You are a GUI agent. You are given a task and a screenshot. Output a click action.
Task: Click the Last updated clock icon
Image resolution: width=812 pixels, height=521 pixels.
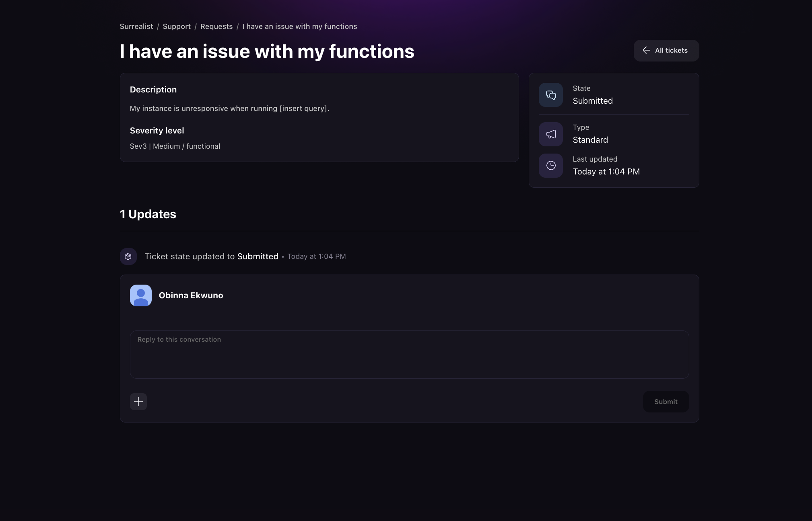(x=550, y=166)
